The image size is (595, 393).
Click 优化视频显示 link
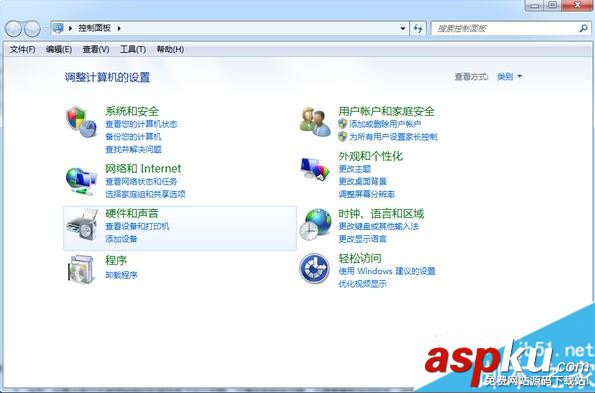[x=362, y=283]
